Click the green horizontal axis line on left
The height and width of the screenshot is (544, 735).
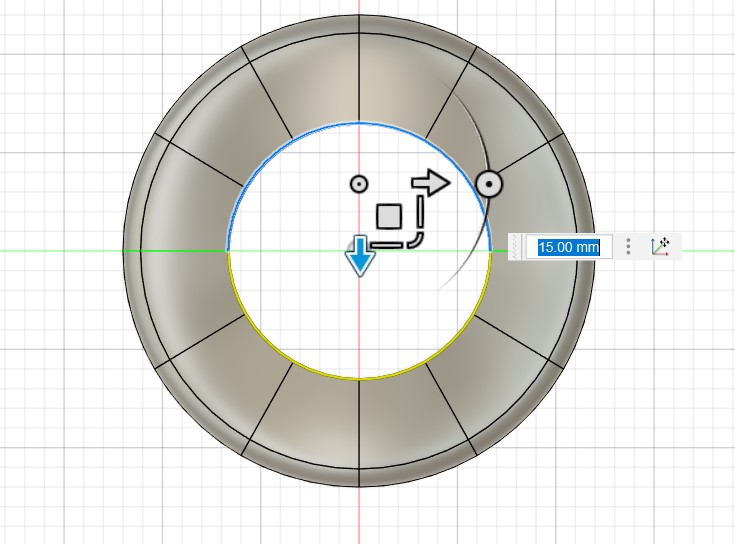(x=60, y=250)
